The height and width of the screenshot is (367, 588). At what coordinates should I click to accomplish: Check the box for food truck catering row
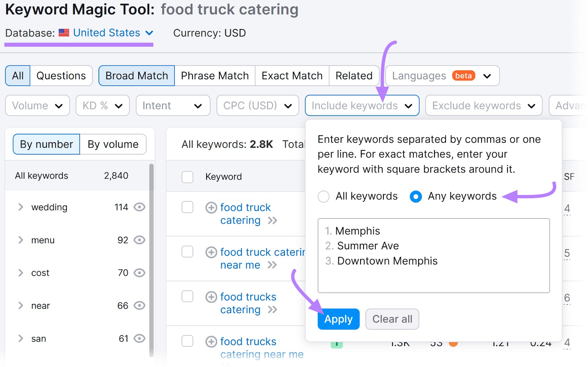187,207
